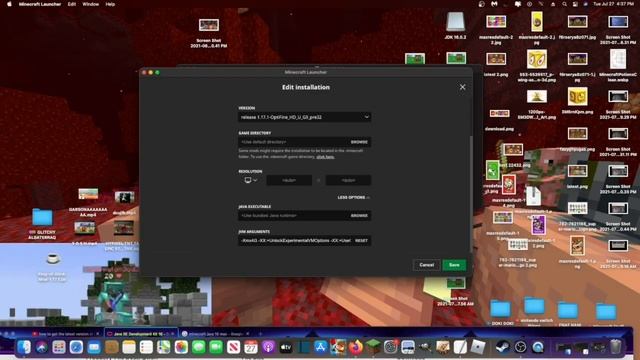Cancel the installation edit
The height and width of the screenshot is (360, 640).
[x=427, y=265]
